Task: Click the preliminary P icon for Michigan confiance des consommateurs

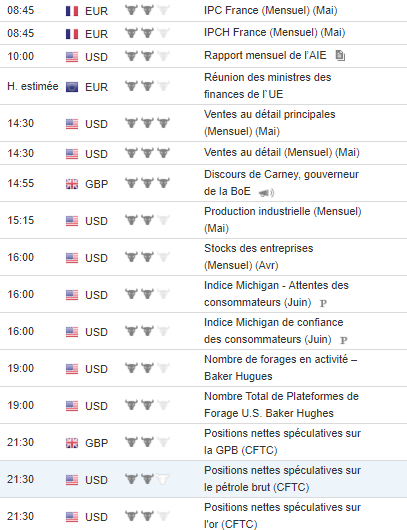Action: (x=343, y=340)
